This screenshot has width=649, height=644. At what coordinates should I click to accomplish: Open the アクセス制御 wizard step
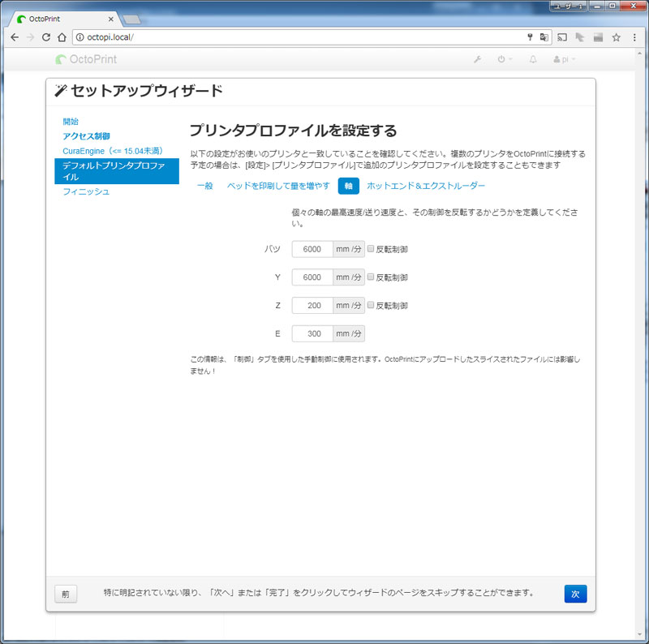pos(86,136)
